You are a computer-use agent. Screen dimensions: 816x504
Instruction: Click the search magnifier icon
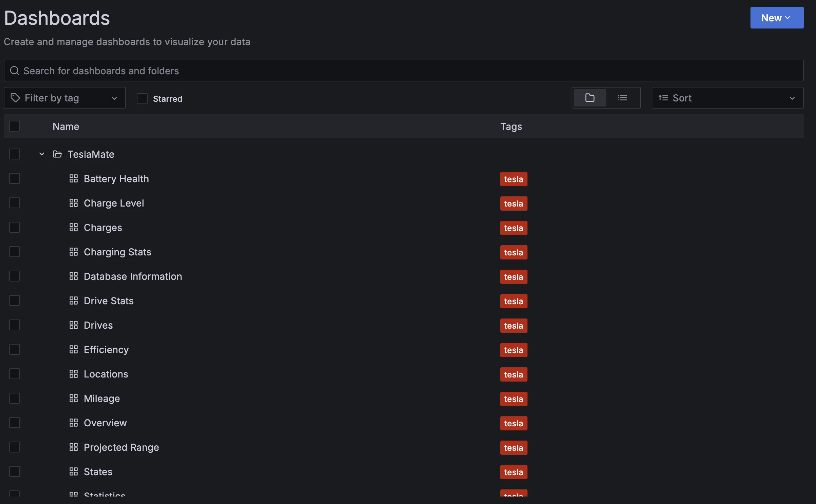(14, 71)
